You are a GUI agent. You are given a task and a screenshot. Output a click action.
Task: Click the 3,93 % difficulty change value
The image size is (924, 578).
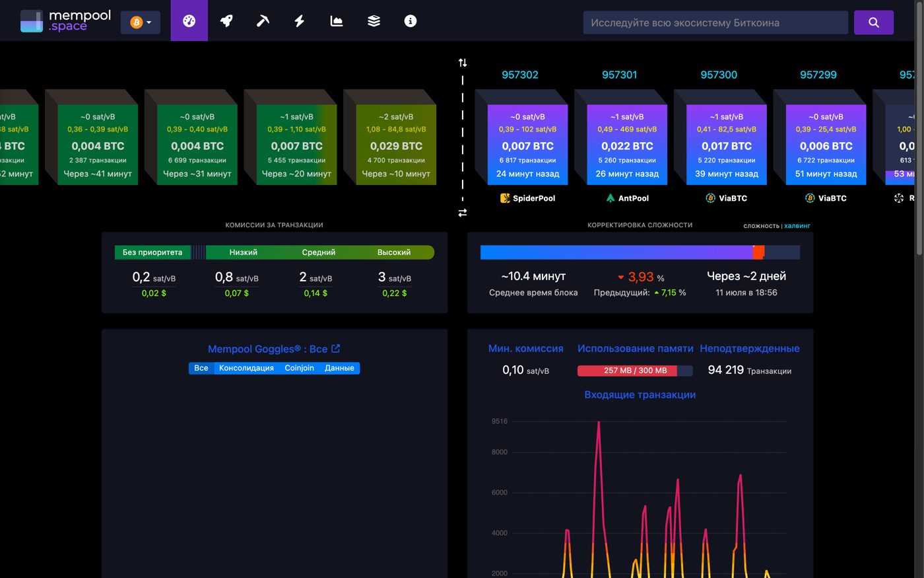[641, 277]
